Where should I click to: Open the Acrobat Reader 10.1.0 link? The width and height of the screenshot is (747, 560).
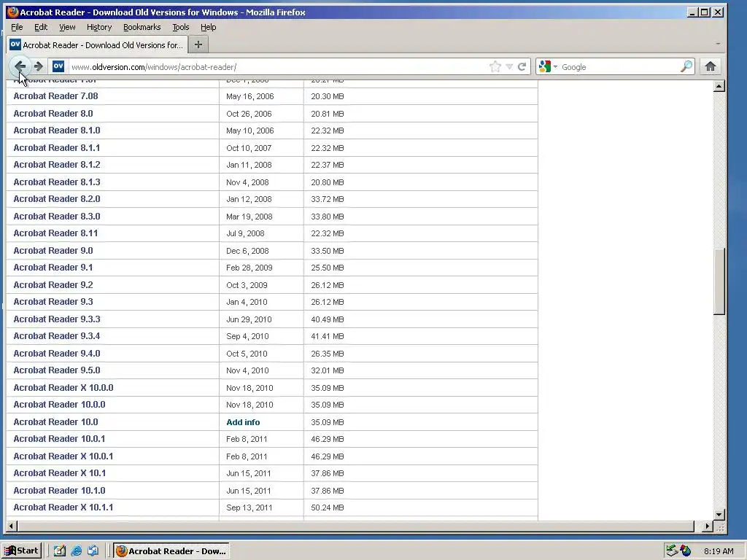pyautogui.click(x=59, y=491)
